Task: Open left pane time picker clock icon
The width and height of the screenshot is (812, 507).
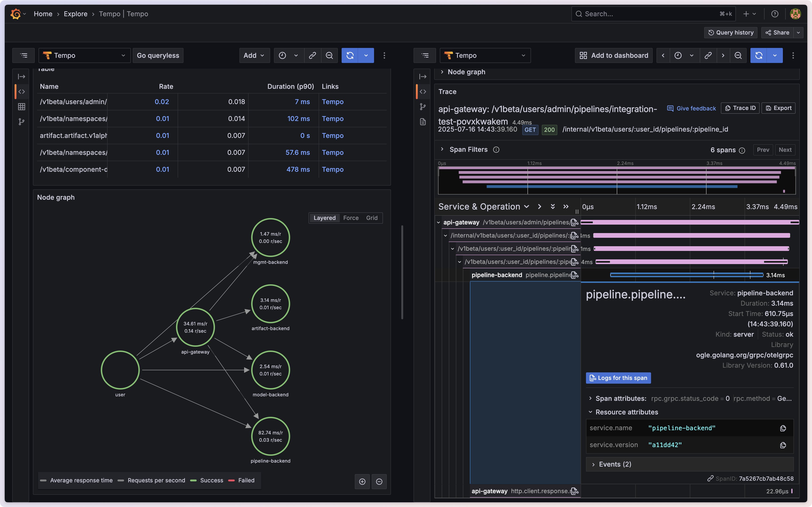Action: click(x=282, y=55)
